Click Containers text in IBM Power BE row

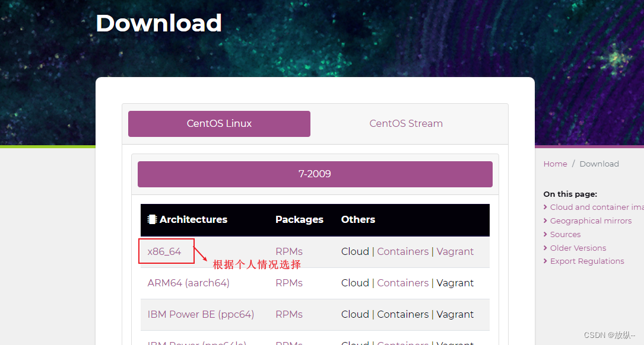403,314
